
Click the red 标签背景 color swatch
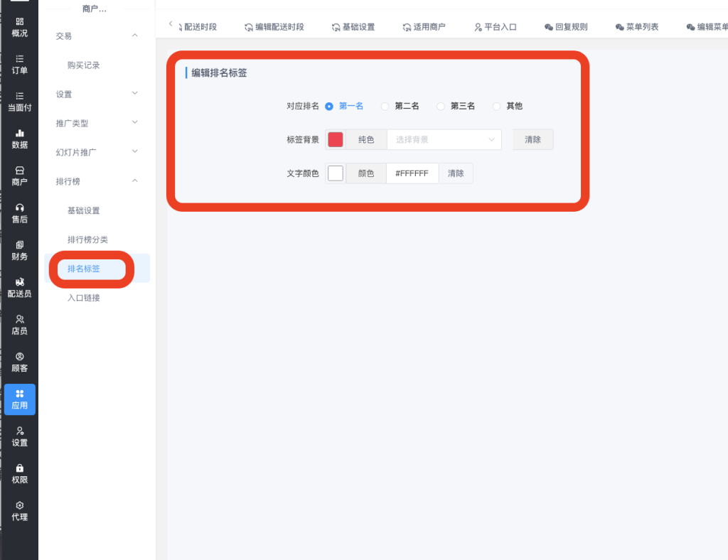click(x=336, y=139)
